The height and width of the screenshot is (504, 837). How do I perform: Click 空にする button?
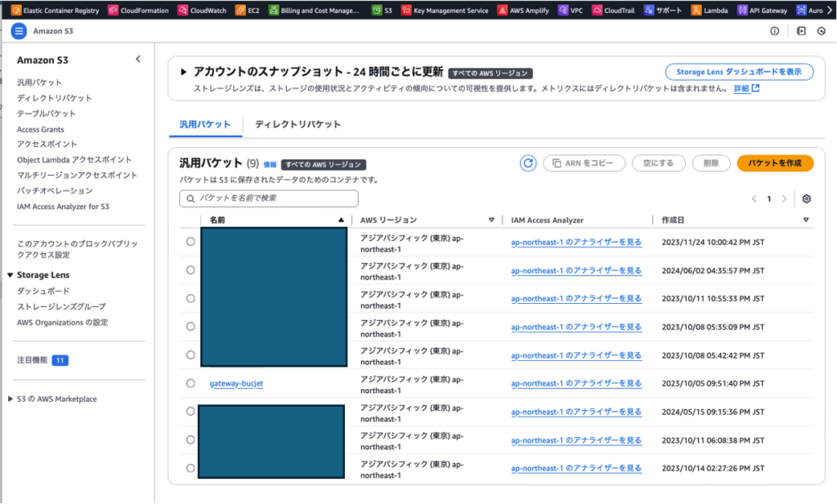(658, 163)
